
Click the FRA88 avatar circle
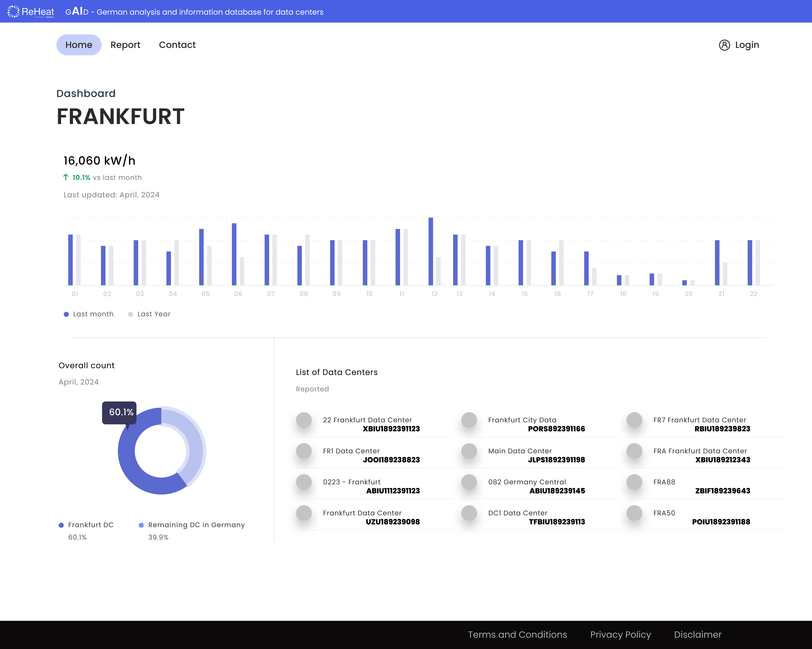[634, 482]
